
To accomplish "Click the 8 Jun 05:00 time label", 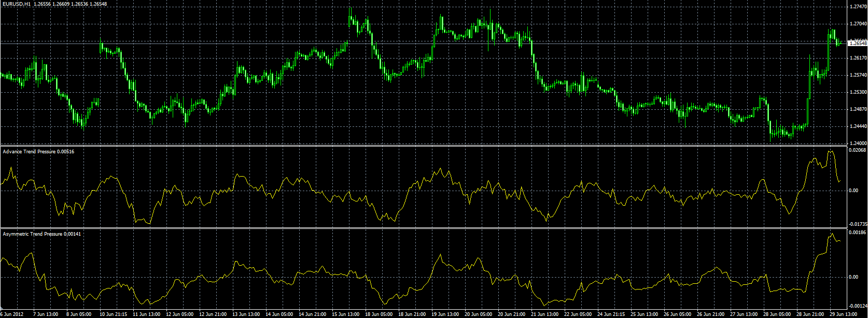I will pos(78,314).
